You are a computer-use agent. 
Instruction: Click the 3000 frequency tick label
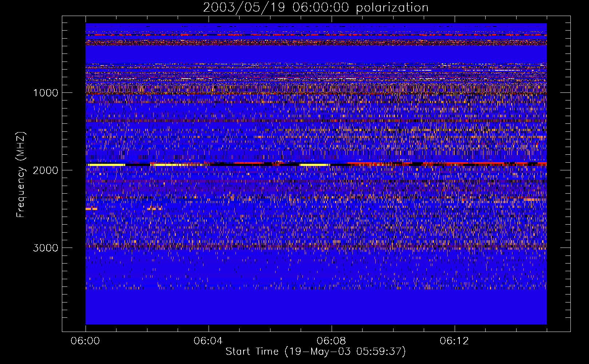tap(46, 248)
